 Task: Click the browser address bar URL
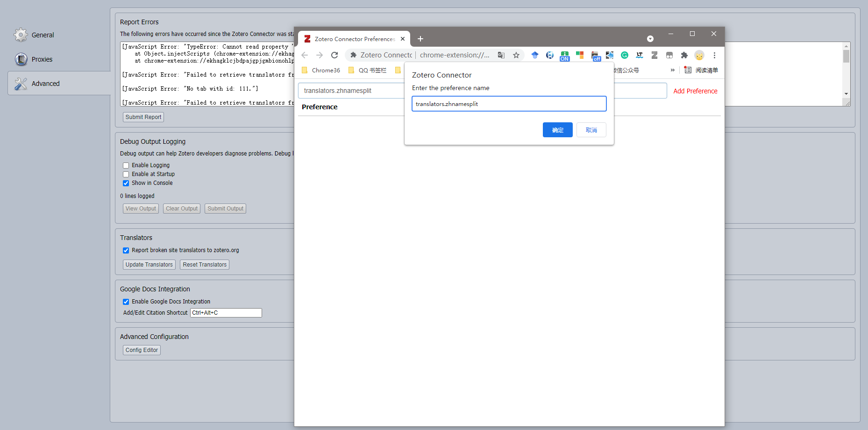(x=455, y=55)
